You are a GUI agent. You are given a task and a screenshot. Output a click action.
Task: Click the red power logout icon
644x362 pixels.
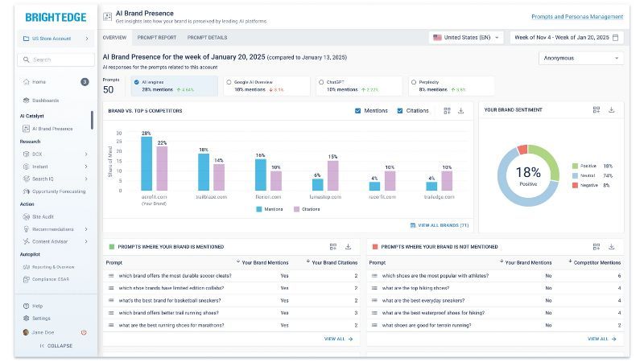coord(84,332)
